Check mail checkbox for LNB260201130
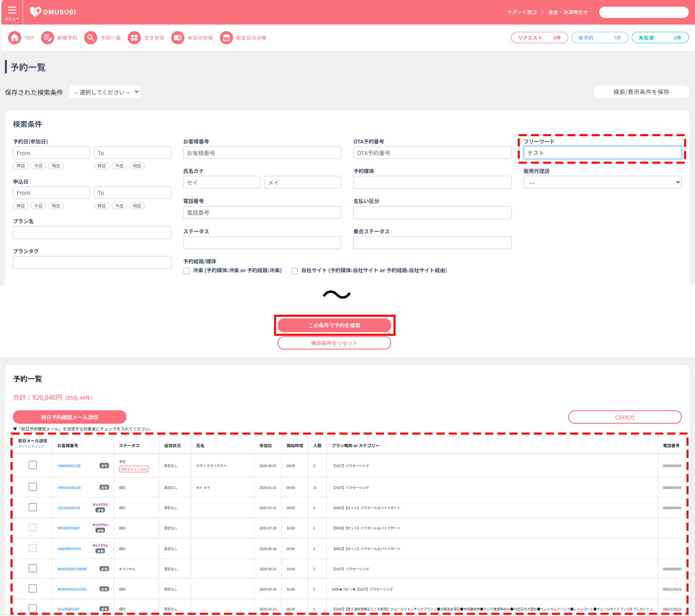This screenshot has height=616, width=695. tap(33, 465)
